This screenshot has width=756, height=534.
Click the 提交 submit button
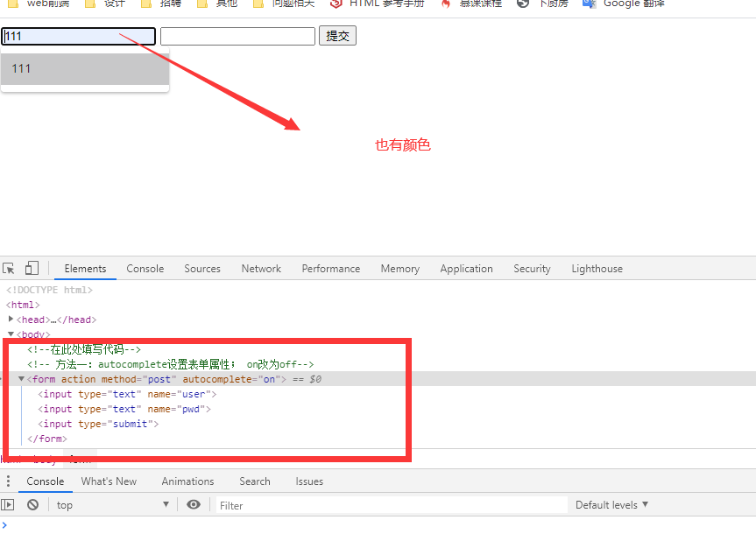(337, 36)
